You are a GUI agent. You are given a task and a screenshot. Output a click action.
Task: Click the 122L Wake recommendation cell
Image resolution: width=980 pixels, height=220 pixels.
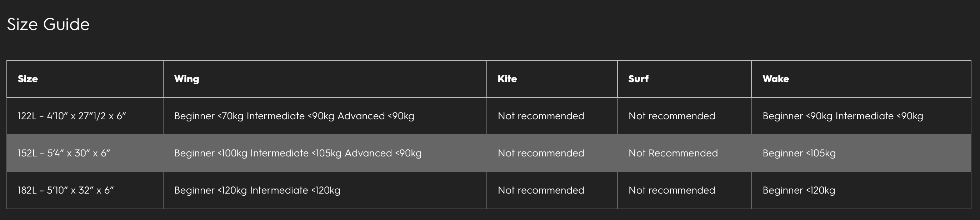point(842,116)
